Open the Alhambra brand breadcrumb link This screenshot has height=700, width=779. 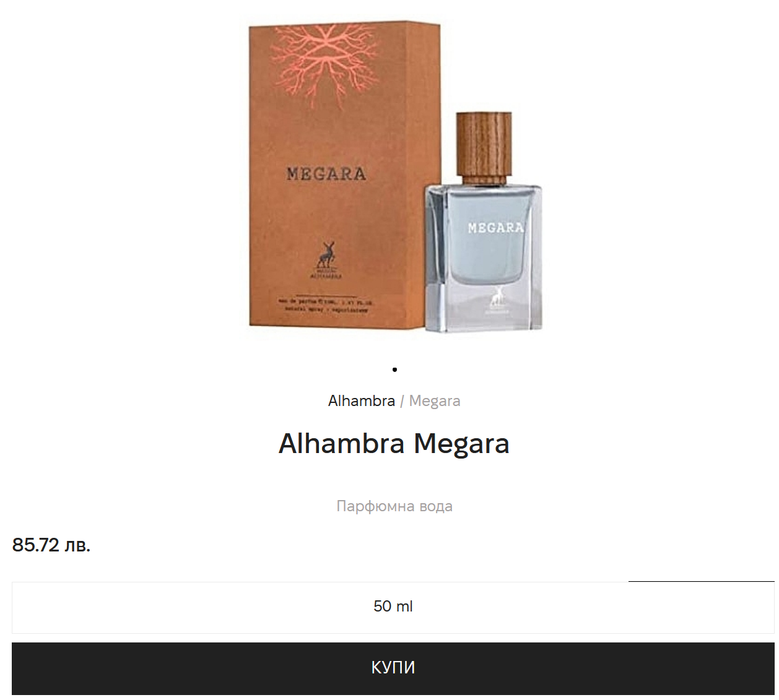(x=362, y=401)
